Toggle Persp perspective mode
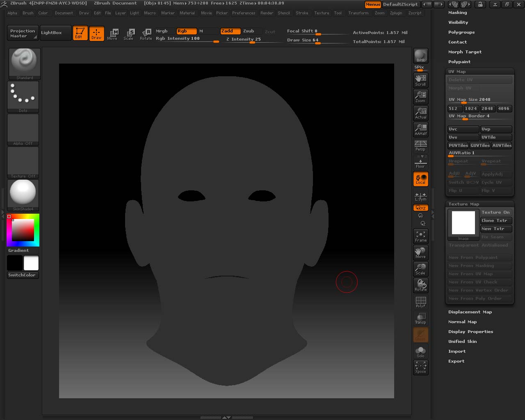The image size is (525, 420). [x=420, y=146]
